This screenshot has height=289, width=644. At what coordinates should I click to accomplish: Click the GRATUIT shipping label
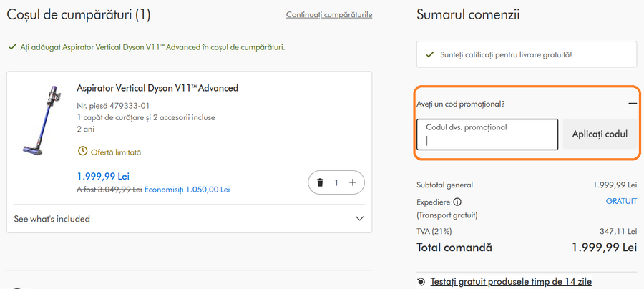point(621,202)
